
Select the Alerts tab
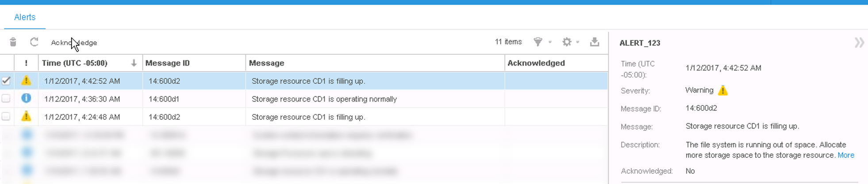tap(25, 17)
